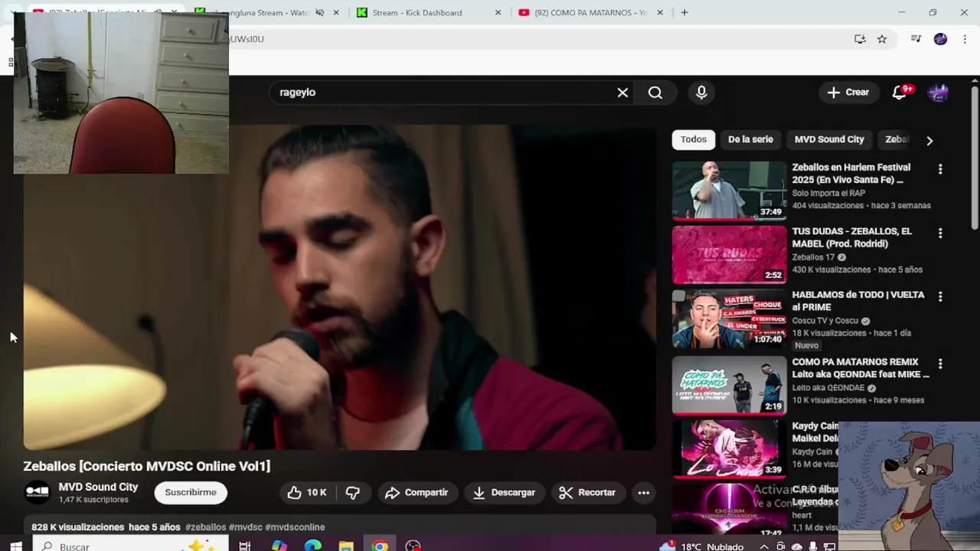The height and width of the screenshot is (551, 980).
Task: Click Zeballos 17 channel name
Action: [813, 257]
